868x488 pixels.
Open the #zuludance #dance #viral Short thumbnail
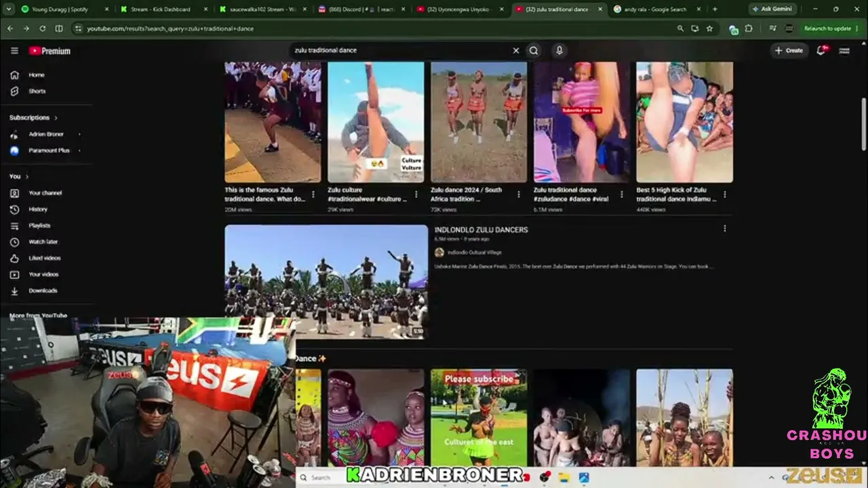[x=582, y=122]
